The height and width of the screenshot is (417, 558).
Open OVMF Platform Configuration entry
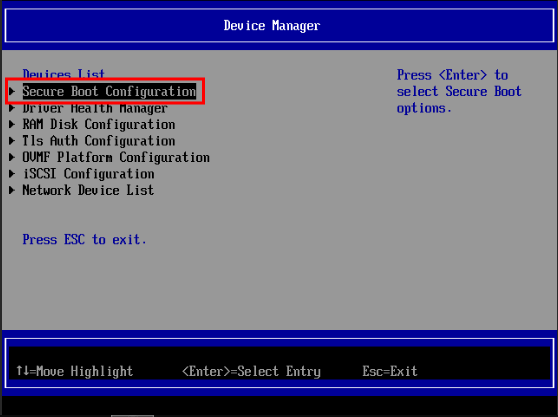pos(116,157)
